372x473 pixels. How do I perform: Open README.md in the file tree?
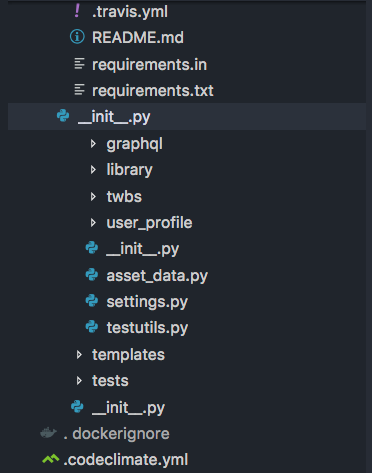click(x=138, y=37)
